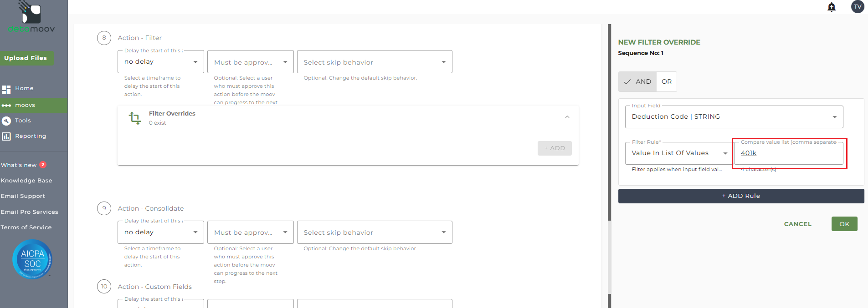Click the moovs sidebar icon
Image resolution: width=868 pixels, height=308 pixels.
pyautogui.click(x=6, y=105)
